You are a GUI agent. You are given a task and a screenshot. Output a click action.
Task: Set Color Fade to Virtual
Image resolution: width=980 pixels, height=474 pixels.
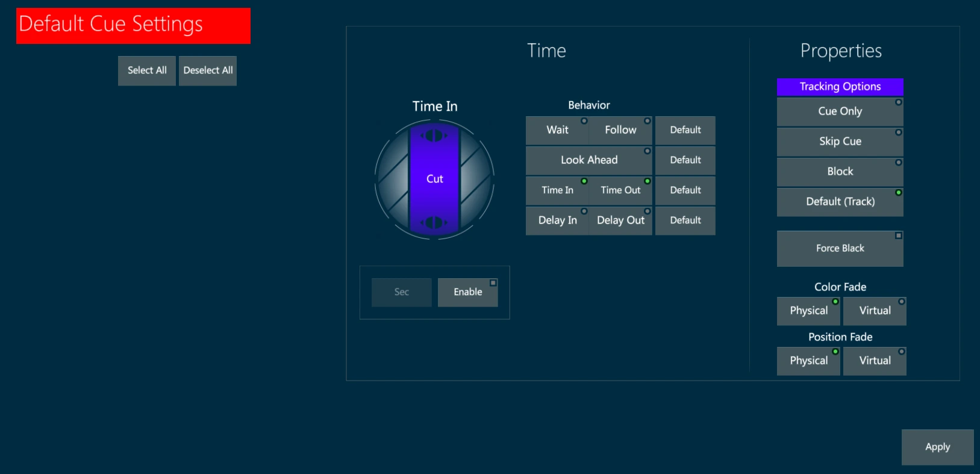pyautogui.click(x=875, y=311)
